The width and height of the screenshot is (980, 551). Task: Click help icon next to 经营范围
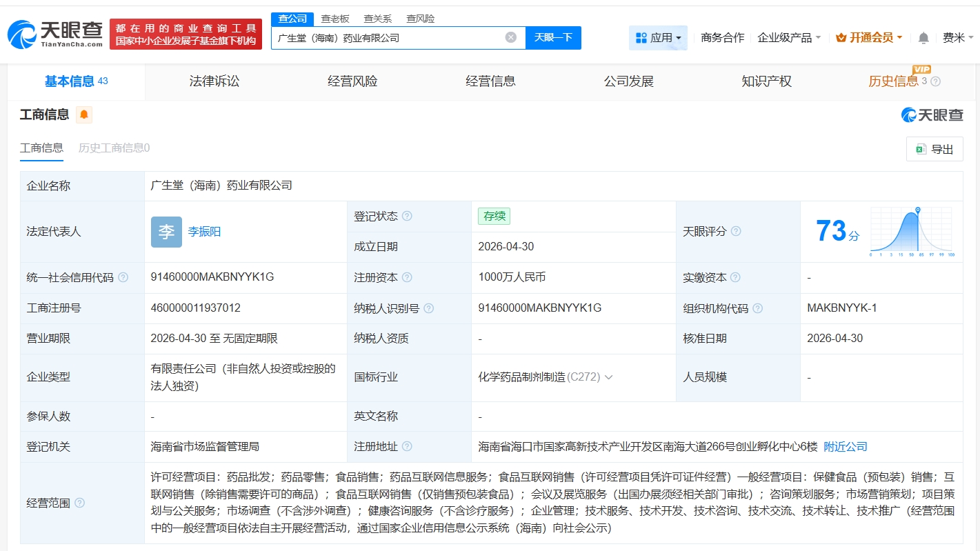click(x=79, y=503)
